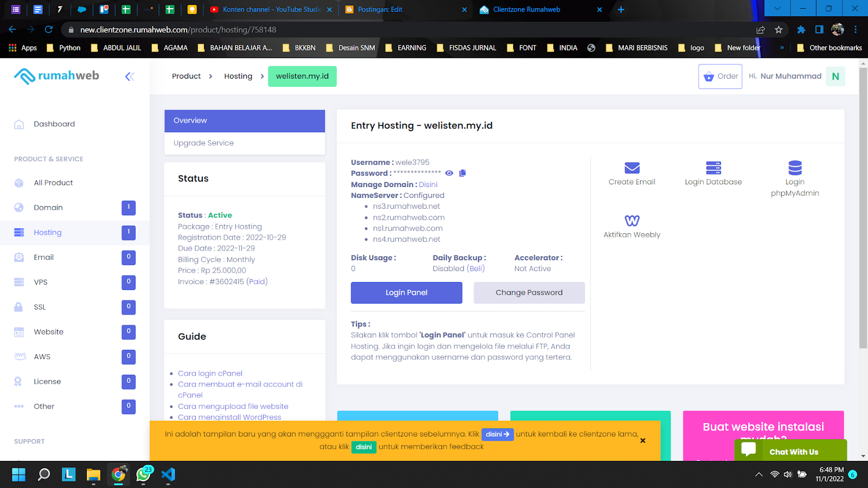Go back in the browser
Image resolution: width=868 pixels, height=488 pixels.
pos(12,30)
